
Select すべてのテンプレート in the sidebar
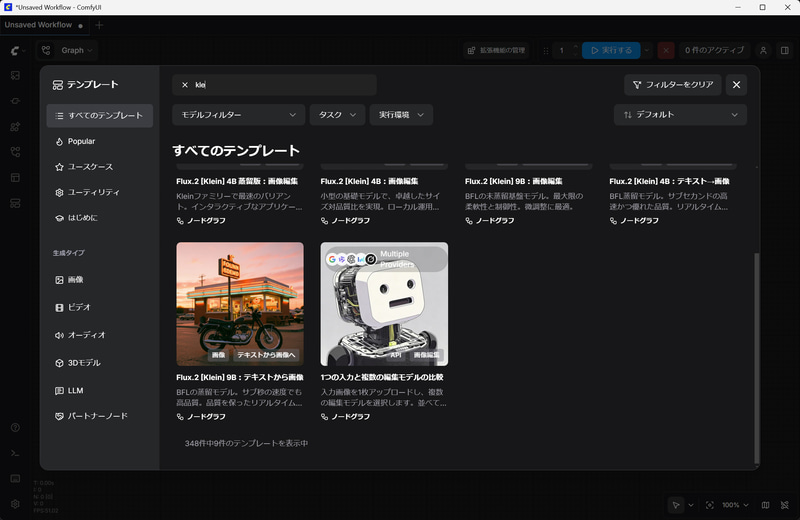[x=99, y=116]
